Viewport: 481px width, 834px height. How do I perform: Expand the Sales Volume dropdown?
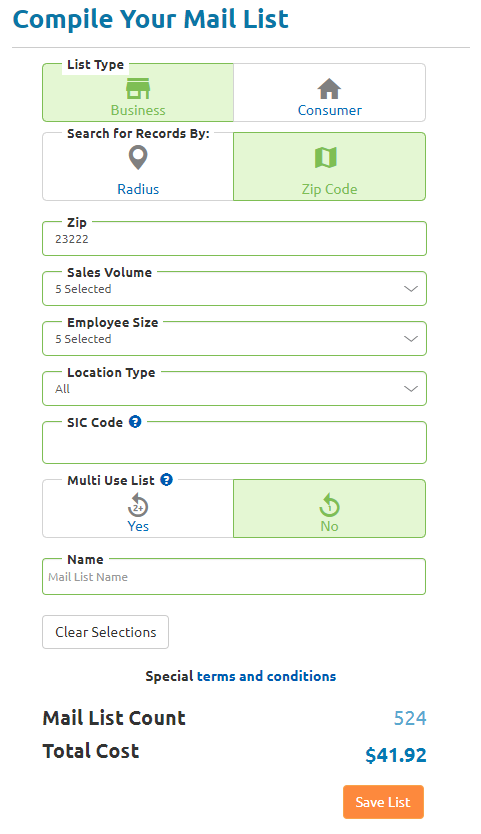(234, 289)
